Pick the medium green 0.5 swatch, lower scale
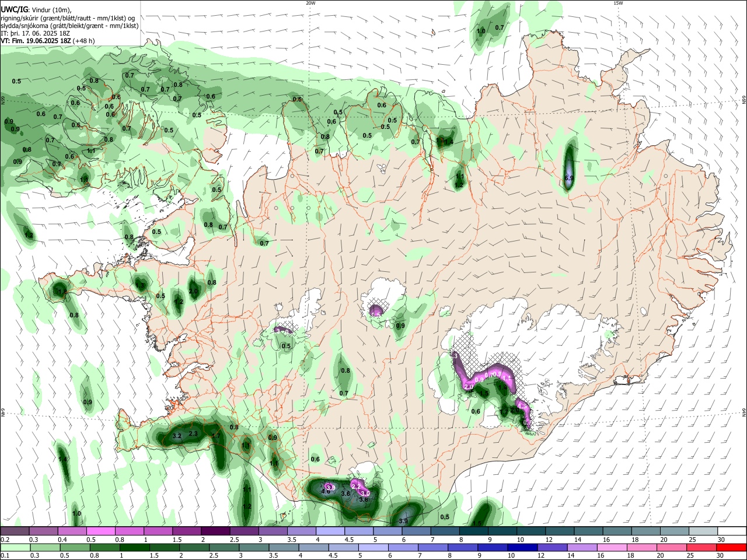The height and width of the screenshot is (560, 747). point(75,547)
